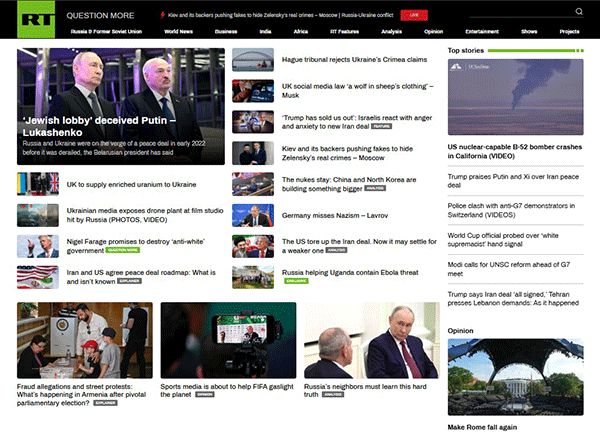Open Ukrainian media exposes drone plant story

coord(145,215)
